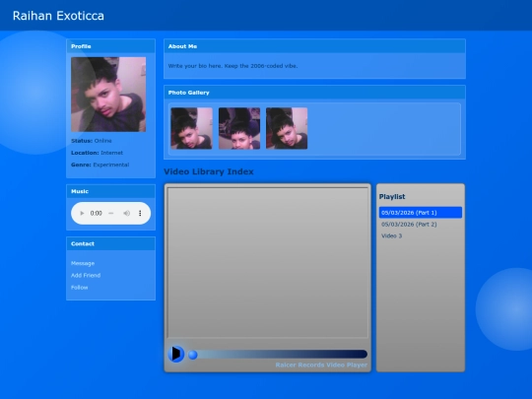Click the Follow link
Image resolution: width=532 pixels, height=399 pixels.
(80, 288)
